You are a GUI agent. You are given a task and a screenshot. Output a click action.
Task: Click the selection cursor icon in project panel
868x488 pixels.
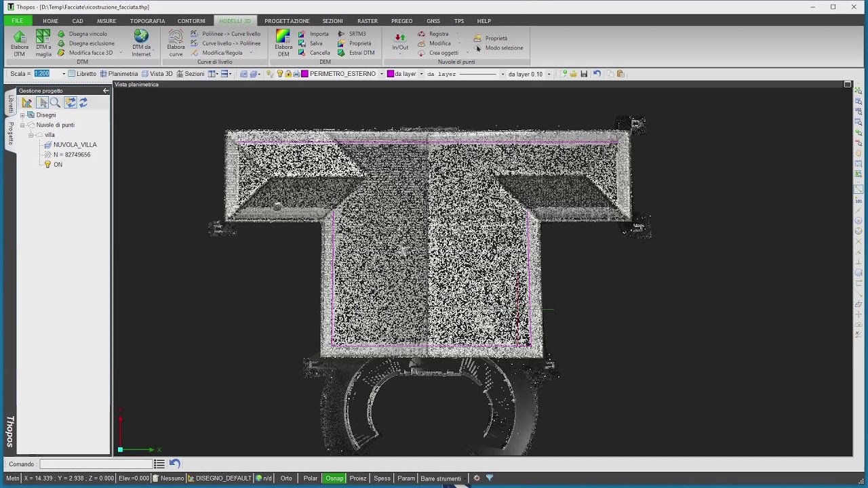coord(43,102)
